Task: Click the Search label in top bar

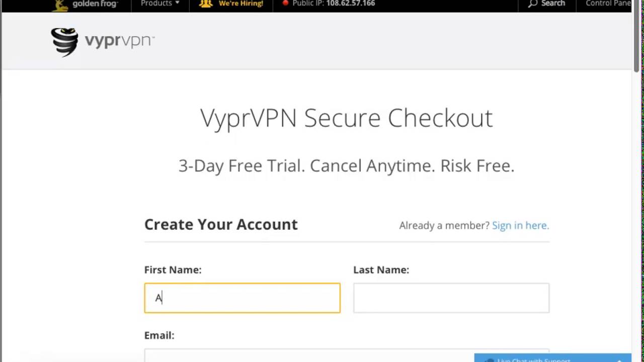Action: tap(553, 4)
